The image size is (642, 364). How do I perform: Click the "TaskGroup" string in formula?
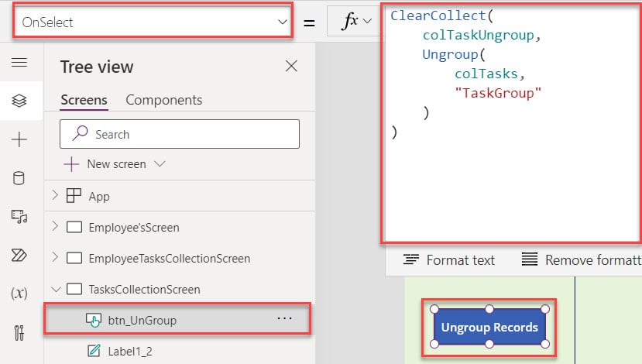[x=498, y=93]
